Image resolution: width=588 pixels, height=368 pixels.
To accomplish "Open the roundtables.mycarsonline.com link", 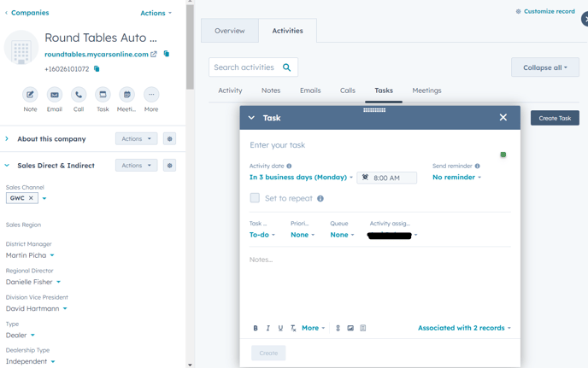I will click(97, 55).
